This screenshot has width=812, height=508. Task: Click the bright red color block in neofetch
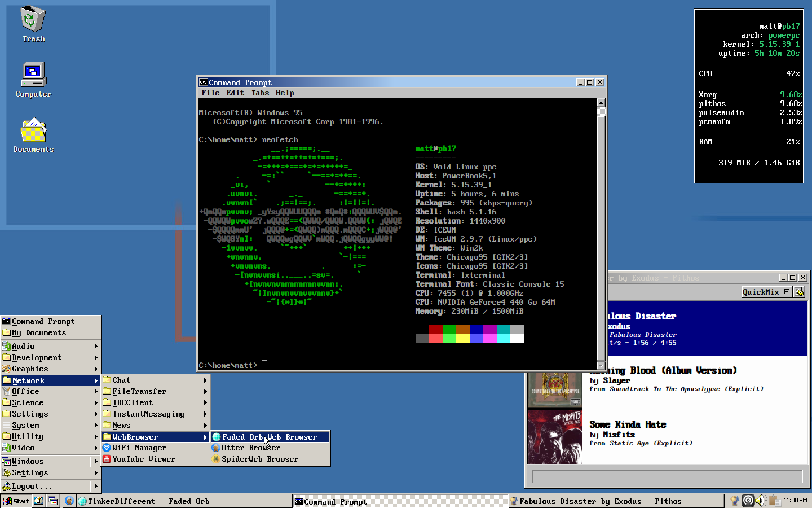pos(436,338)
